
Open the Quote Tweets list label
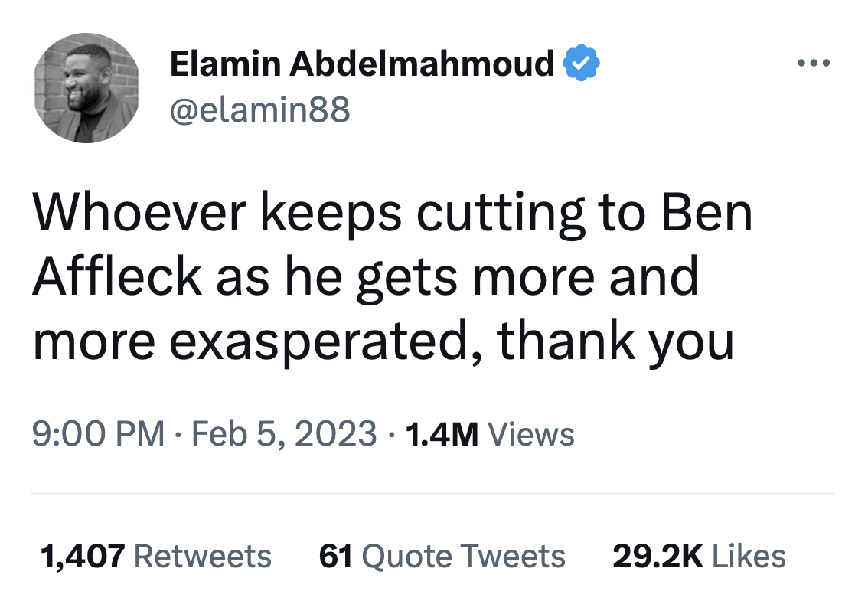pyautogui.click(x=463, y=556)
